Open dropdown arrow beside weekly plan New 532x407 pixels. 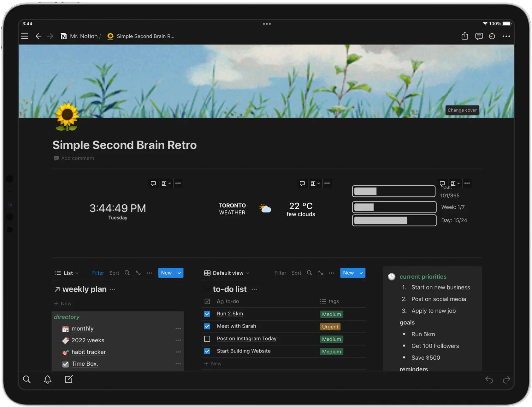click(x=179, y=273)
